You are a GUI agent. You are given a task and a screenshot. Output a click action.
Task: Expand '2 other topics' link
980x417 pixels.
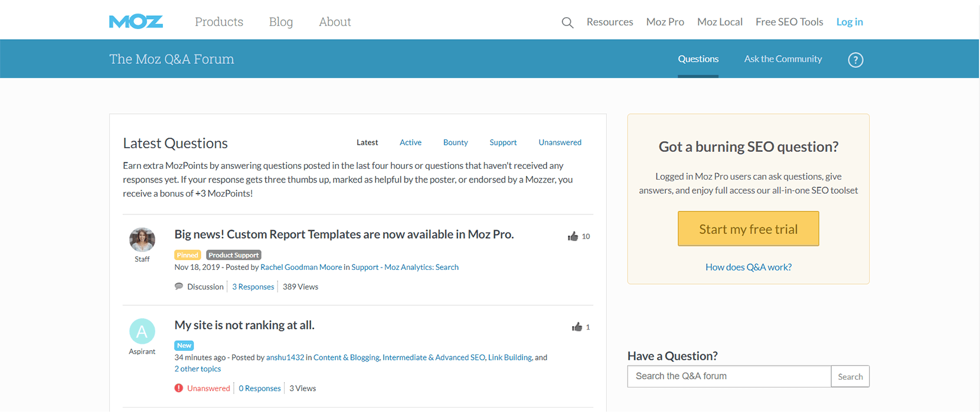tap(198, 369)
